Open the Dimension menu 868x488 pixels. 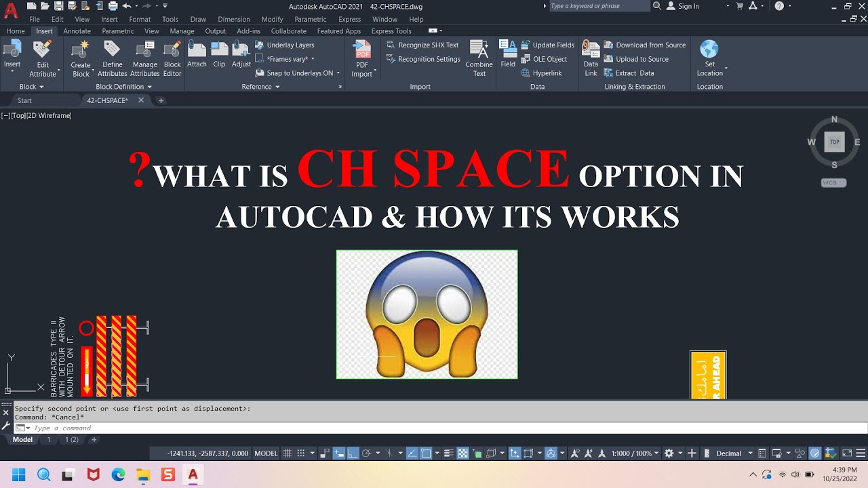click(x=234, y=19)
